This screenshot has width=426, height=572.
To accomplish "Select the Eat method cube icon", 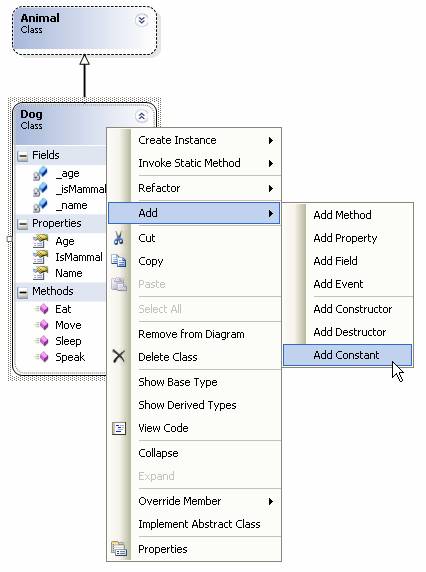I will 42,309.
